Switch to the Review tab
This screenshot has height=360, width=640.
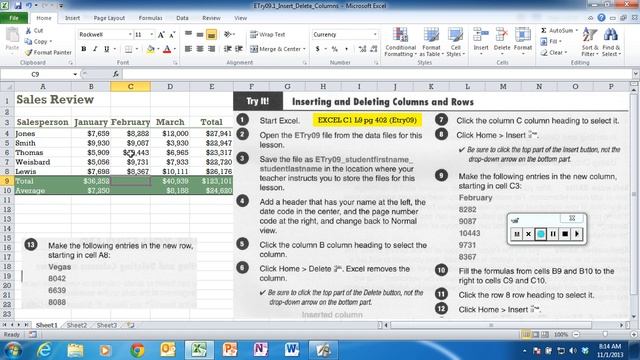click(x=211, y=18)
